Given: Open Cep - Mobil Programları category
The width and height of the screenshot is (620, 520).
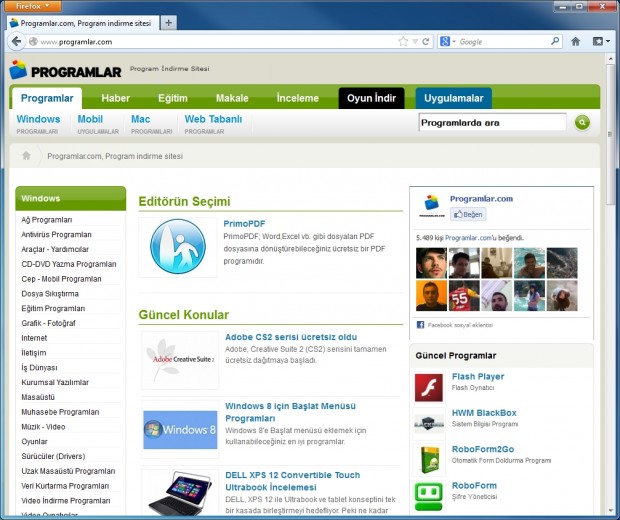Looking at the screenshot, I should tap(61, 279).
